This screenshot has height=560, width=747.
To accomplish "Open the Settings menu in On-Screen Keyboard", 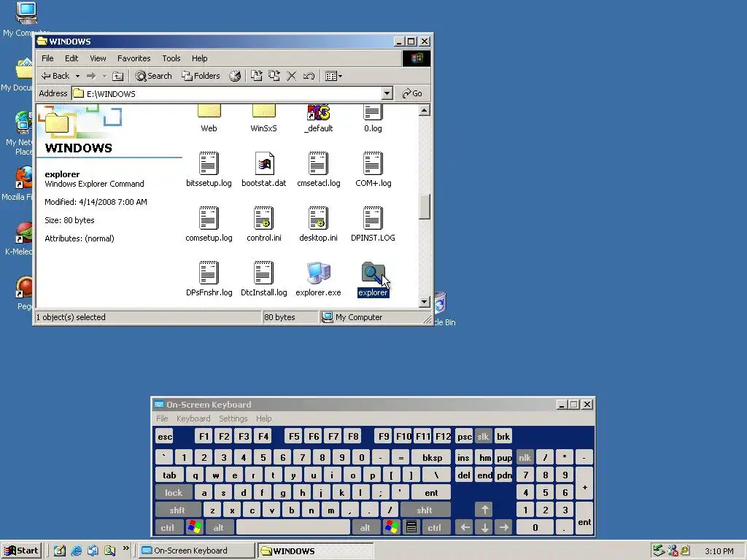I will pos(233,418).
